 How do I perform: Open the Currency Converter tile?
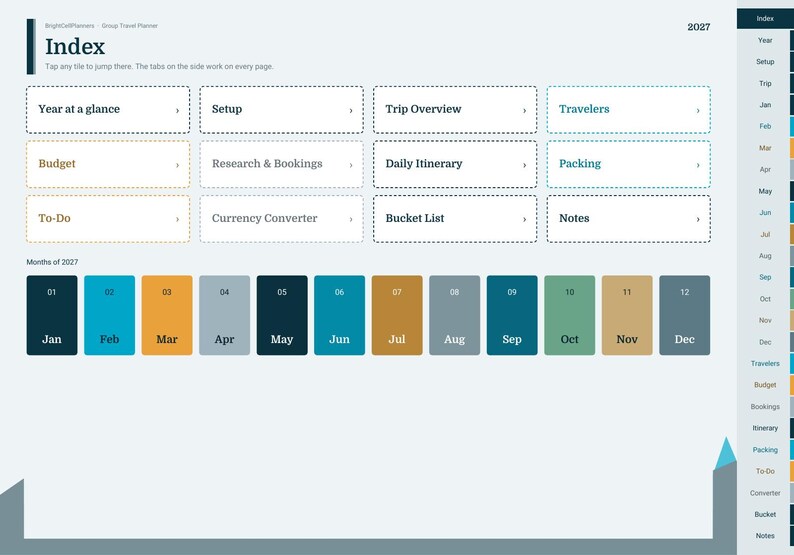(x=282, y=219)
